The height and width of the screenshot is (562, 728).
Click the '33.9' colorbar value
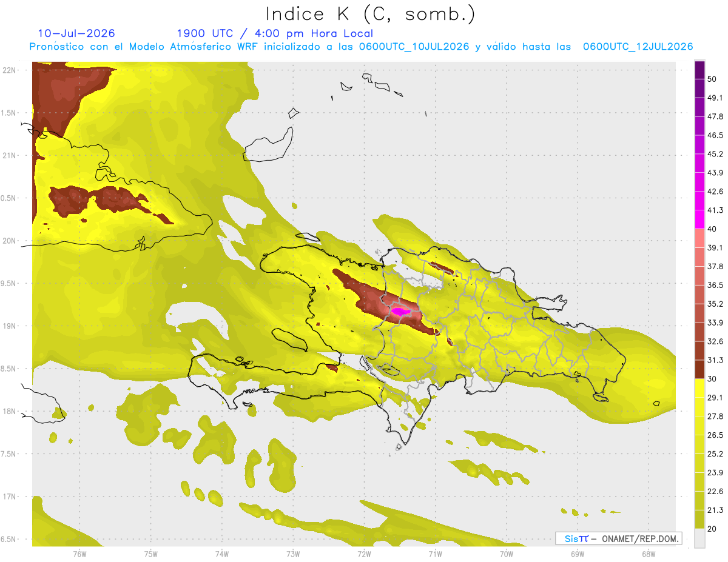coord(715,323)
